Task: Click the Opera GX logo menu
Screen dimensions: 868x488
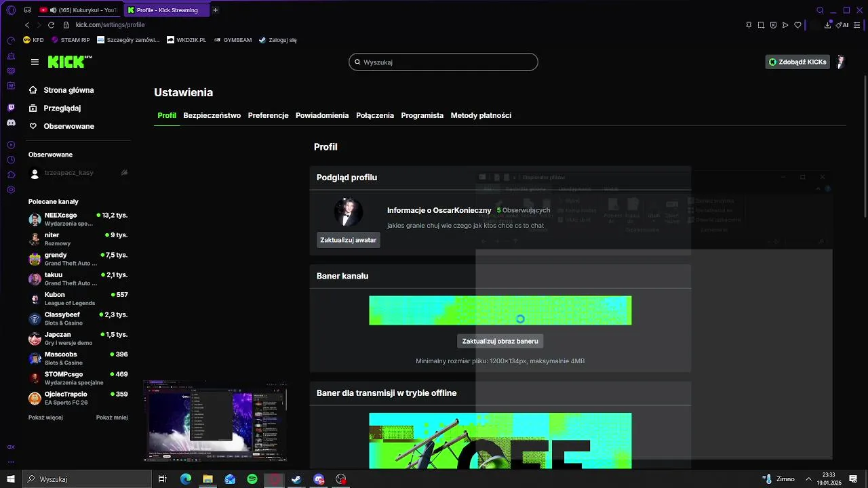Action: (11, 10)
